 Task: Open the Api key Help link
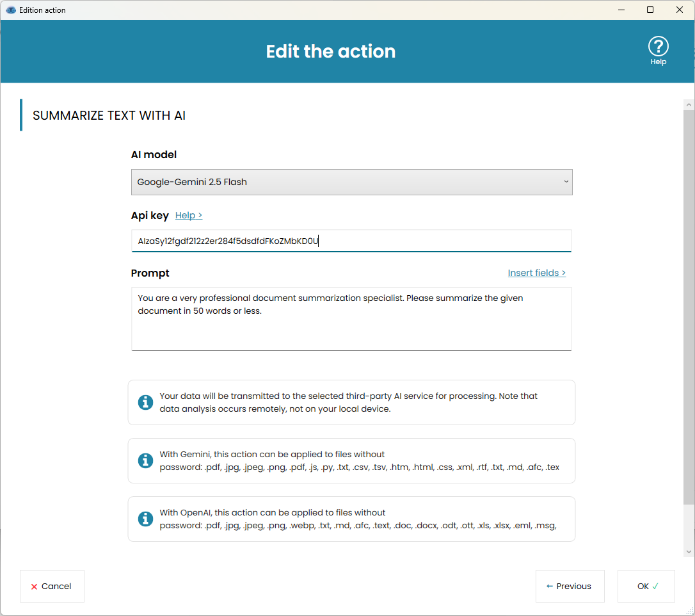click(188, 216)
